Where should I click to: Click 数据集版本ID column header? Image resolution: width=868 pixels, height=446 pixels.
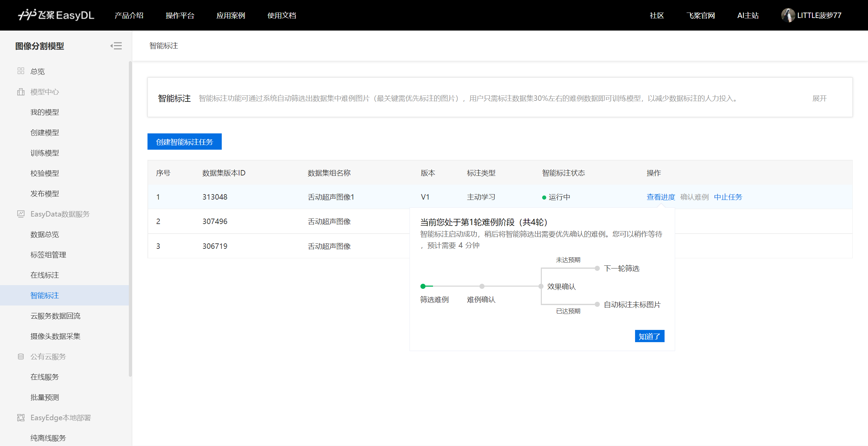coord(224,173)
